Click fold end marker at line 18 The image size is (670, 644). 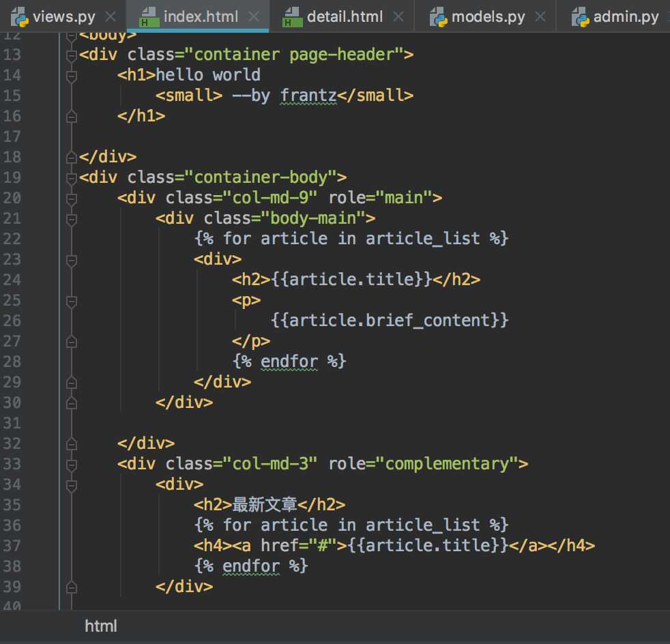point(72,158)
